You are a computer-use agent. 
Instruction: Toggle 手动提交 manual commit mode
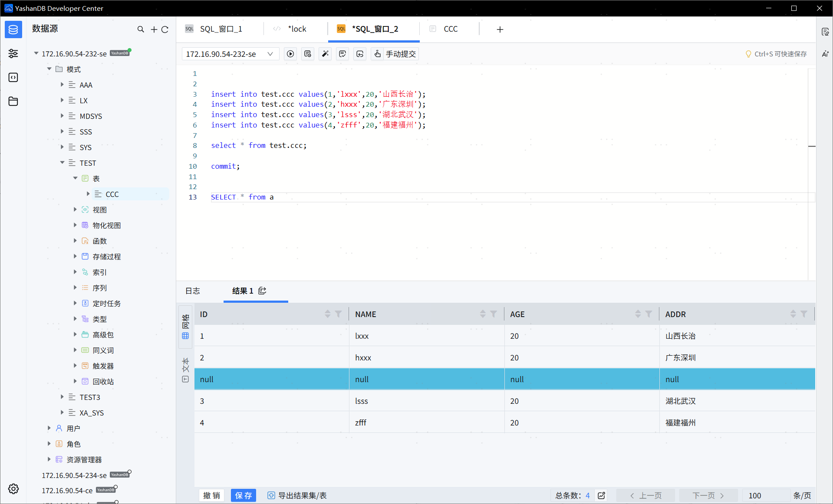[x=395, y=54]
